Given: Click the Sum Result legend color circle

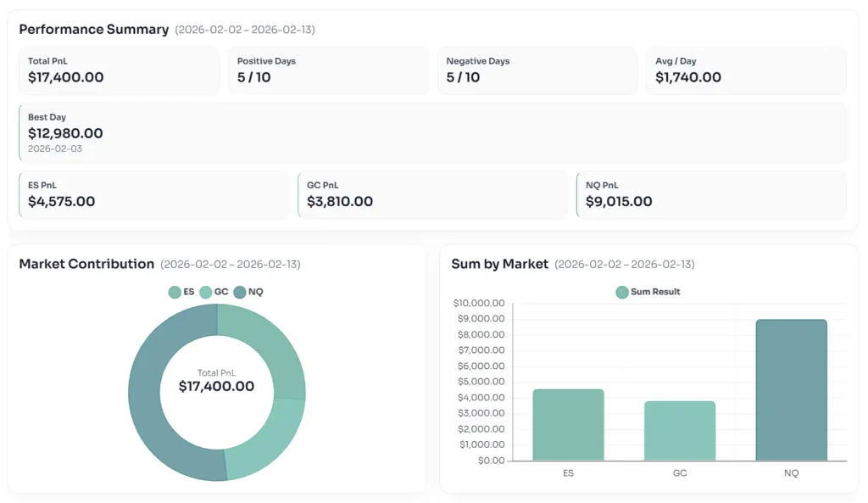Looking at the screenshot, I should tap(622, 292).
